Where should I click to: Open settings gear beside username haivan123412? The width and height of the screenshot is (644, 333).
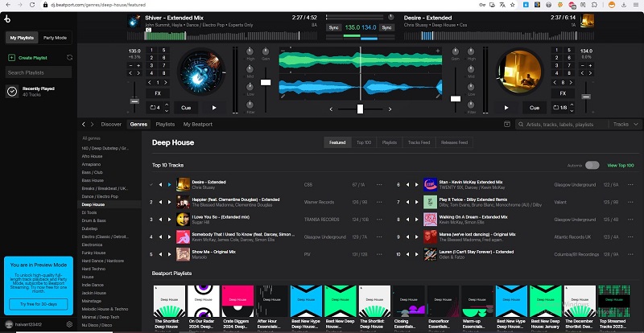coord(69,324)
